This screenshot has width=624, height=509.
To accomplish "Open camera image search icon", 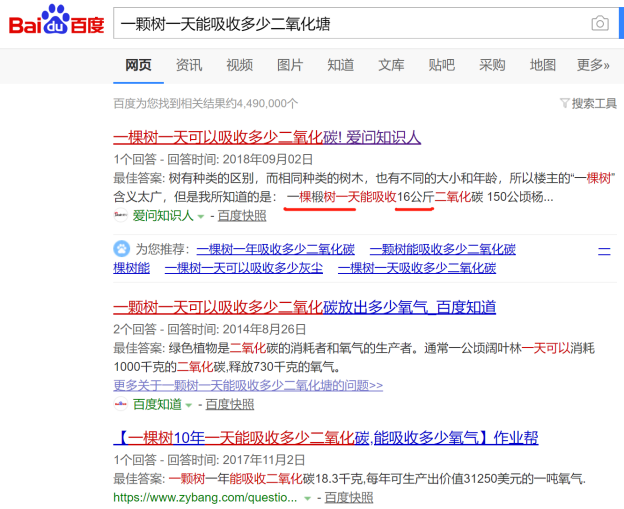I will [600, 23].
